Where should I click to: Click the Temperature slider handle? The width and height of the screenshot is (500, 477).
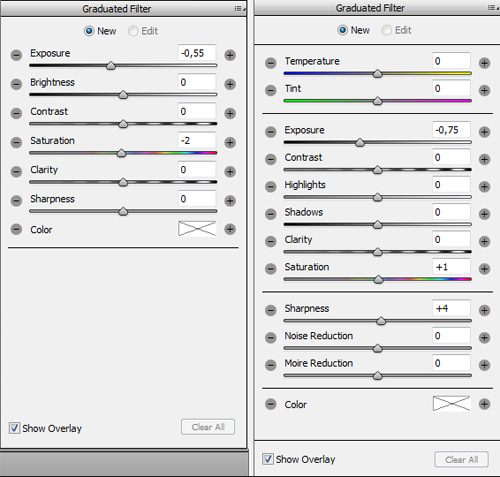click(x=377, y=73)
